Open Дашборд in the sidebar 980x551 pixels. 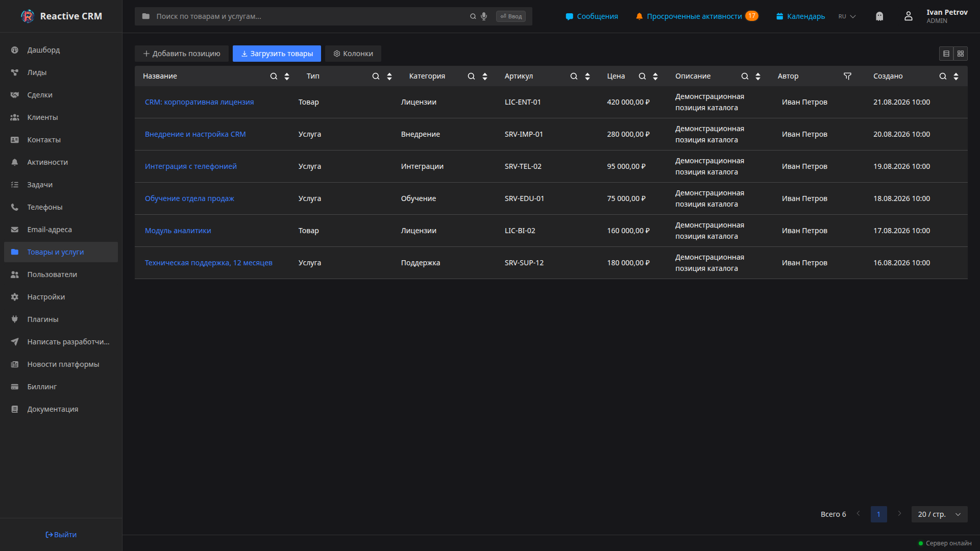(x=61, y=50)
